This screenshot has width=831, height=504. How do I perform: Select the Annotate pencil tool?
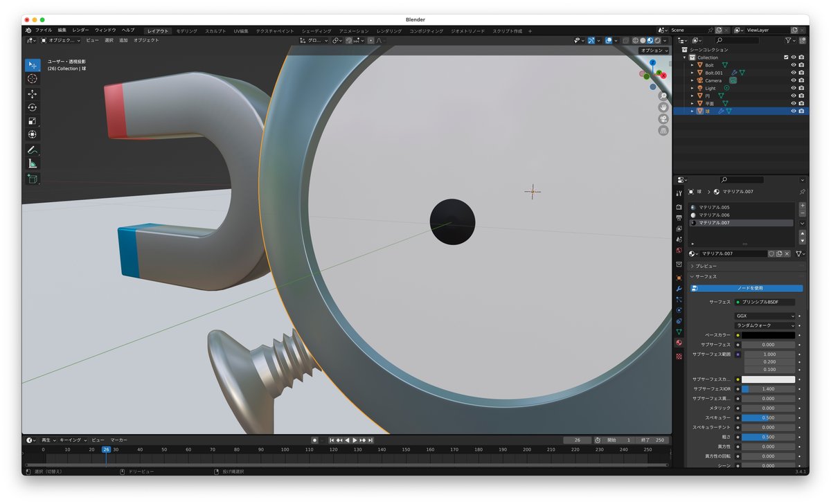[x=33, y=150]
